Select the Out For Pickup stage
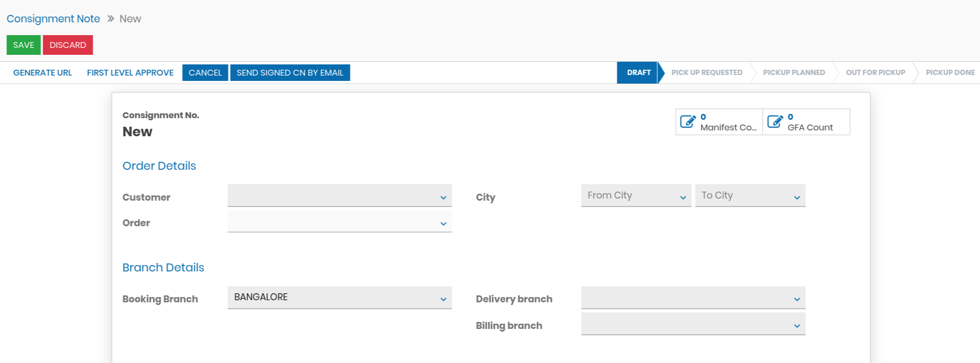 [x=875, y=73]
